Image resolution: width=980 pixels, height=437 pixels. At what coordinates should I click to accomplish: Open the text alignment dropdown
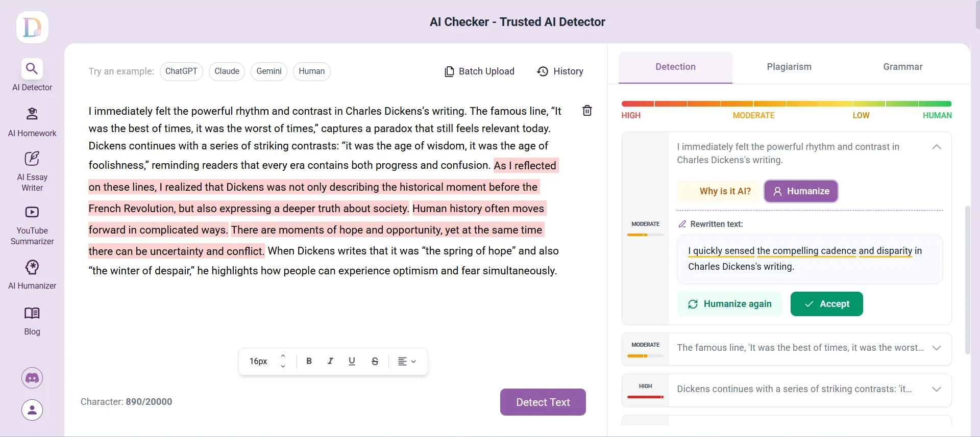coord(407,361)
